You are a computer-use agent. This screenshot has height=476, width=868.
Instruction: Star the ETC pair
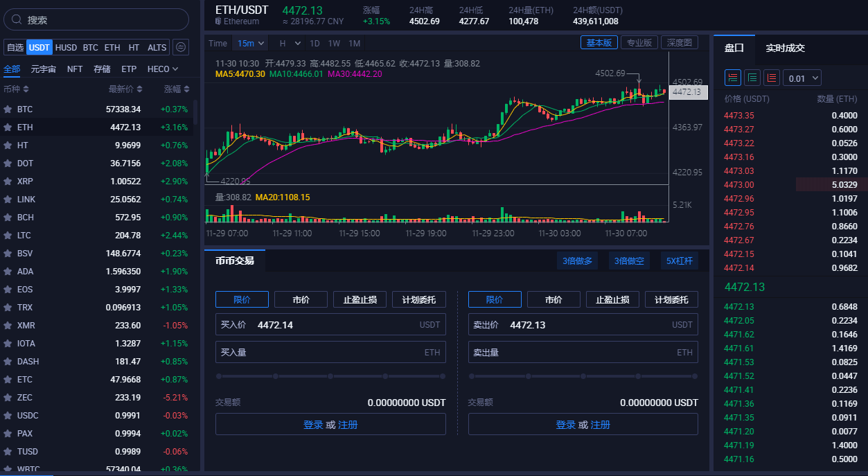[8, 380]
